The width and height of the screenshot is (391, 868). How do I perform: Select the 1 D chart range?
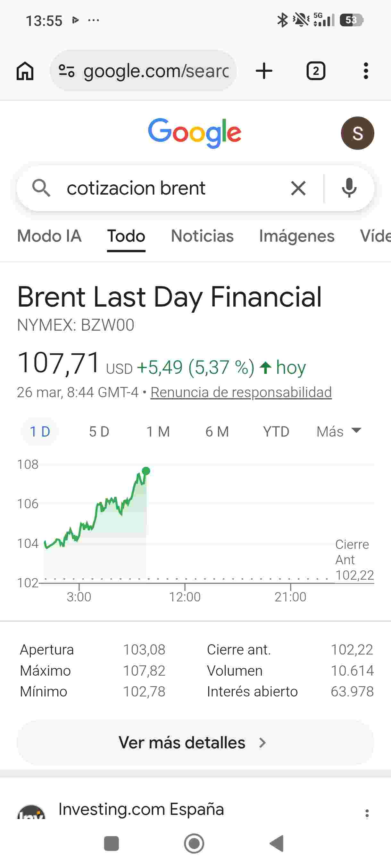pos(40,432)
